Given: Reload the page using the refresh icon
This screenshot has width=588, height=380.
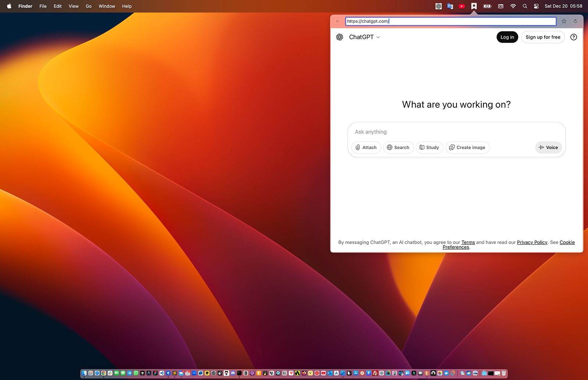Looking at the screenshot, I should pyautogui.click(x=575, y=21).
